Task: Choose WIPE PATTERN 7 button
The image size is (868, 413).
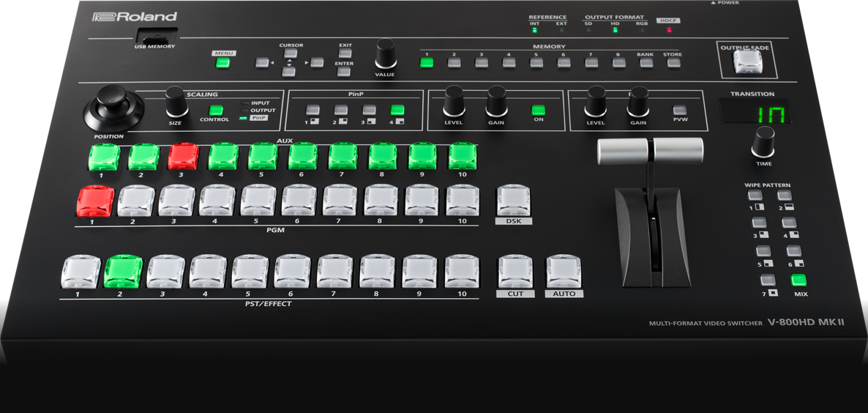Action: pos(768,280)
